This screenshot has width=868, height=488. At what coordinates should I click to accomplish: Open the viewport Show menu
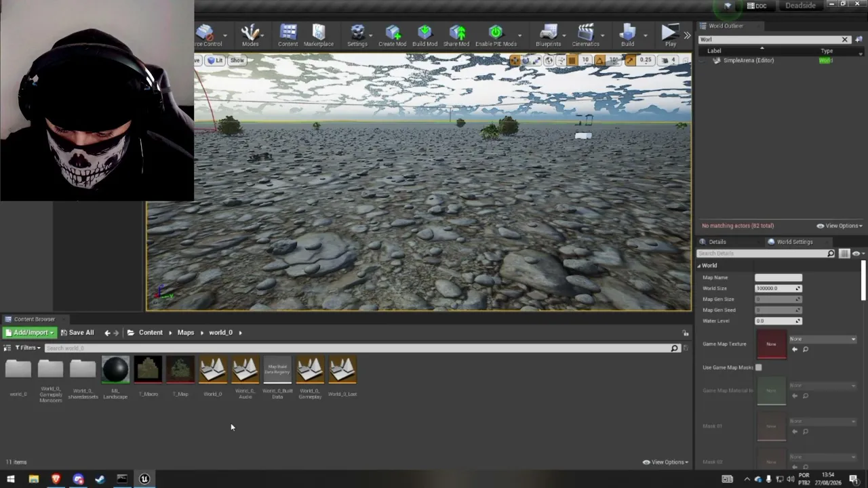coord(237,60)
